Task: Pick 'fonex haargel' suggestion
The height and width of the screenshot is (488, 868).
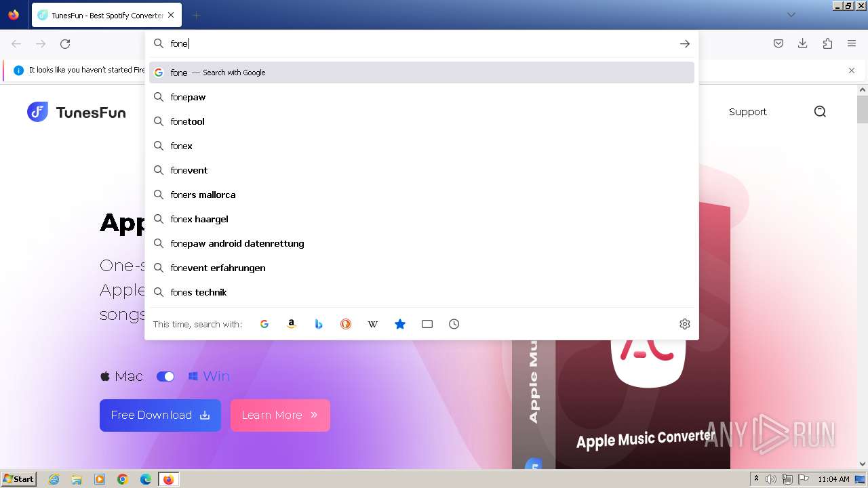Action: pos(422,219)
